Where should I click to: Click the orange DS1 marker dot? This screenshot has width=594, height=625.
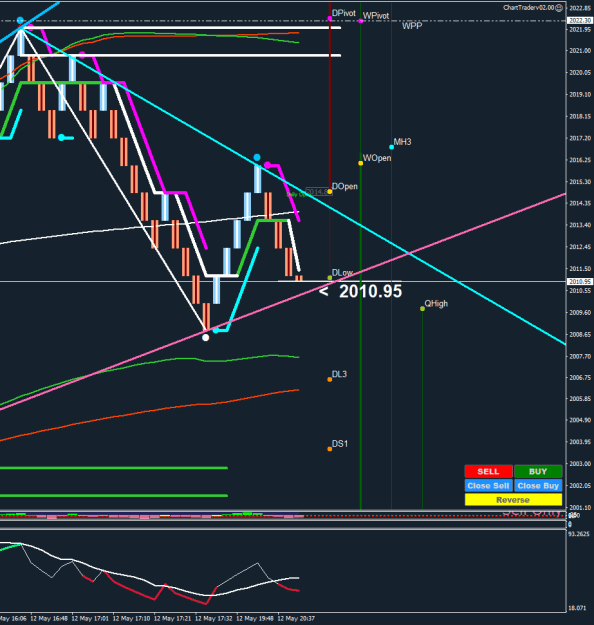330,449
